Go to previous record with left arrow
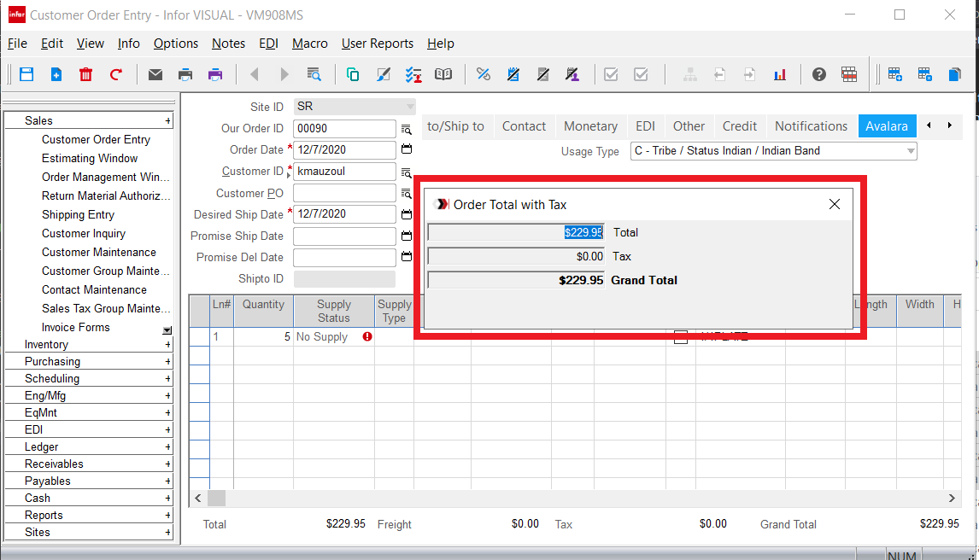979x560 pixels. (254, 74)
